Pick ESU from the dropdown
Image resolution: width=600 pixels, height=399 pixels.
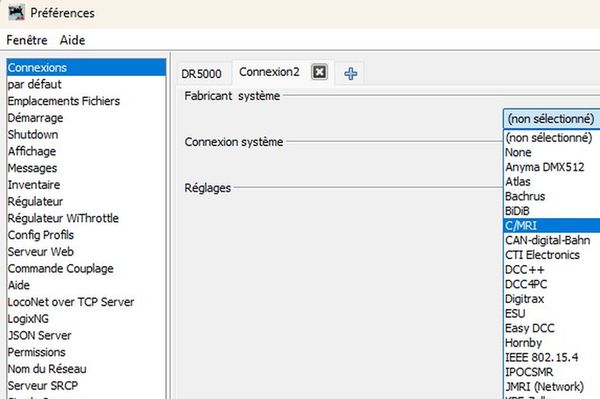(x=551, y=313)
